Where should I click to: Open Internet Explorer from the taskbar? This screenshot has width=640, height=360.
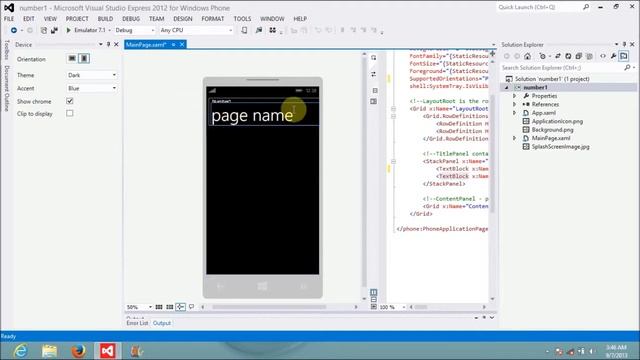point(20,351)
